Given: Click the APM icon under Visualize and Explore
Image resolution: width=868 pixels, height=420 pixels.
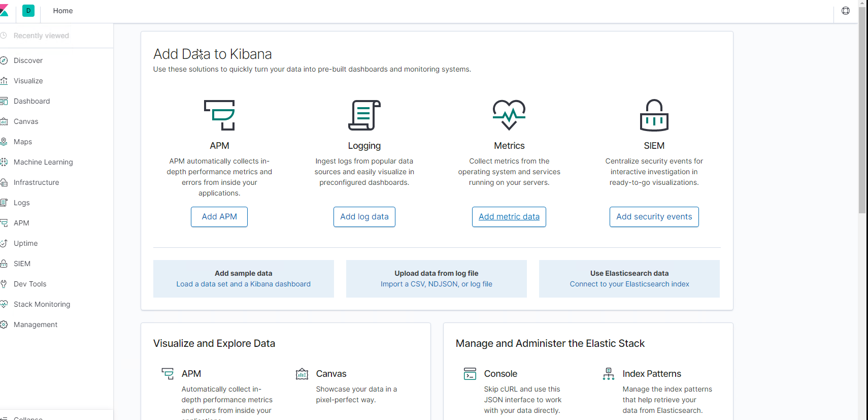Looking at the screenshot, I should [x=168, y=374].
